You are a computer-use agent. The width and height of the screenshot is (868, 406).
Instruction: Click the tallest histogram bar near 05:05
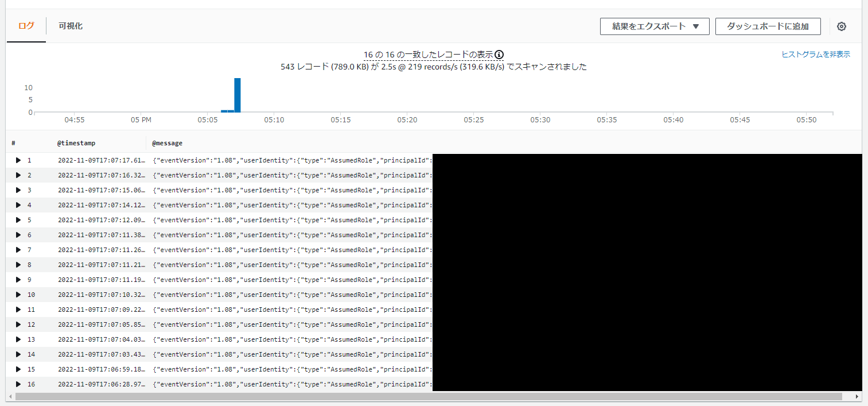[239, 94]
